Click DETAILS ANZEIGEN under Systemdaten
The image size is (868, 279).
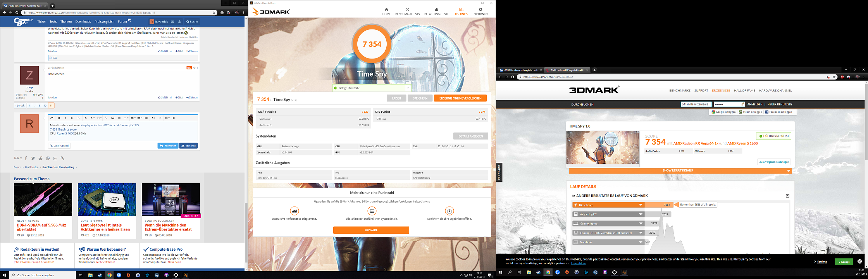tap(471, 136)
